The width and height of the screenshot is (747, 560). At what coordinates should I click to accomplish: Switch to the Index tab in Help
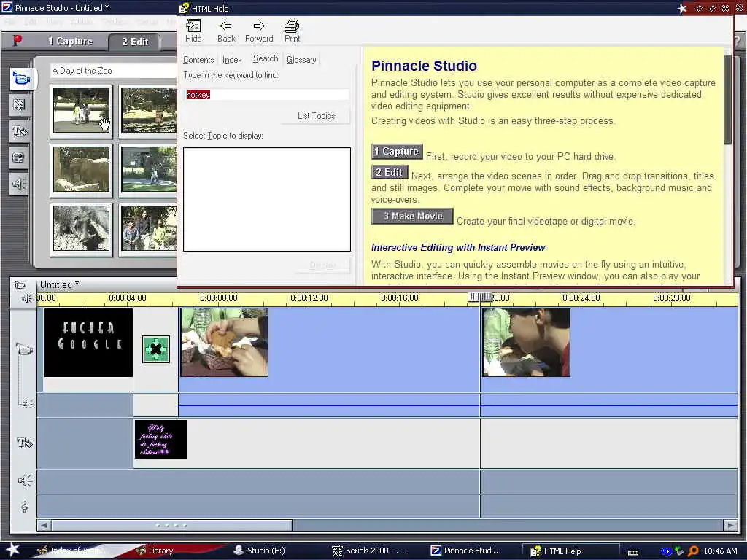click(232, 60)
